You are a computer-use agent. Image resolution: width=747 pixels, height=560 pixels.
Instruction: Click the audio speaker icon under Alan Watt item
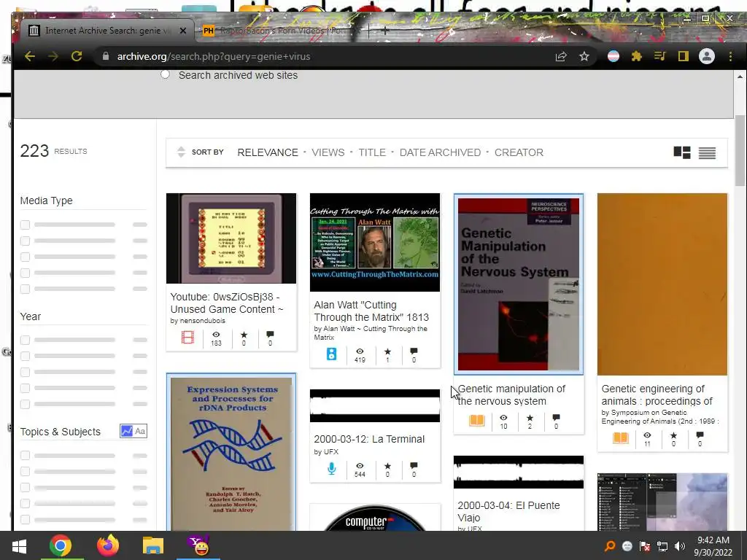click(x=332, y=354)
